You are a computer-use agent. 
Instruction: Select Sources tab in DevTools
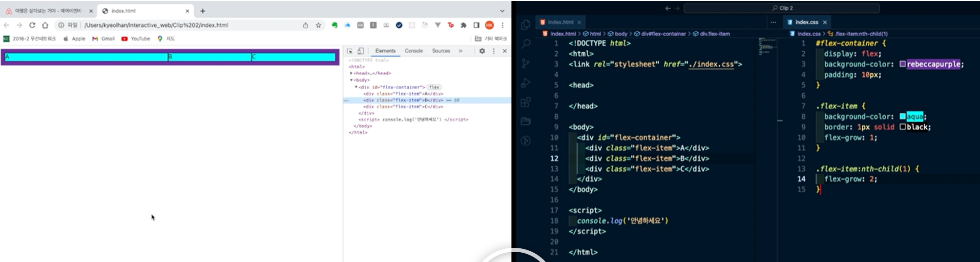441,51
